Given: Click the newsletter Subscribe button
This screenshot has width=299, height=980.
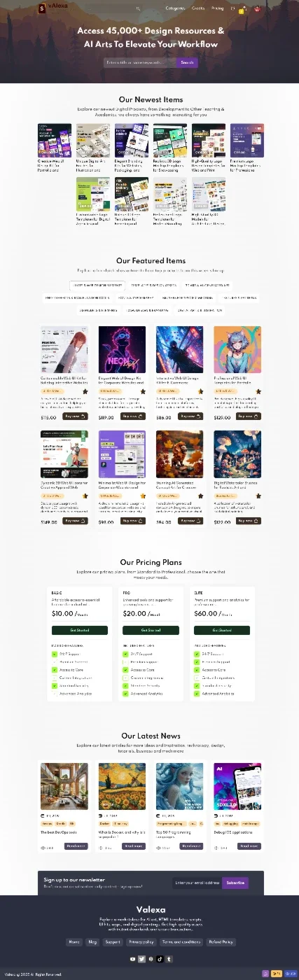Looking at the screenshot, I should click(235, 883).
